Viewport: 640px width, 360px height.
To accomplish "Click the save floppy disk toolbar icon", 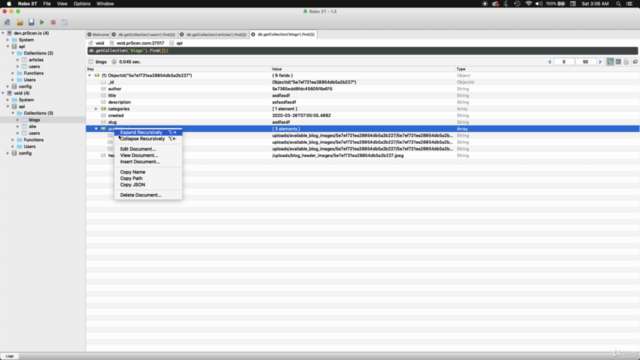I will click(x=31, y=22).
